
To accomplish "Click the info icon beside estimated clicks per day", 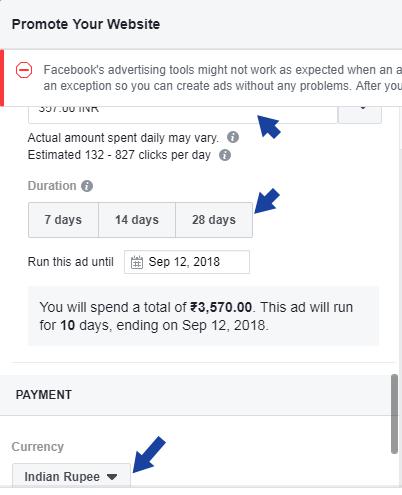I will pos(225,155).
